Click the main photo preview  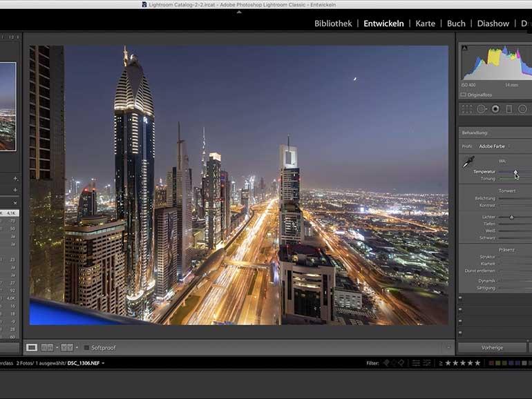(x=239, y=185)
